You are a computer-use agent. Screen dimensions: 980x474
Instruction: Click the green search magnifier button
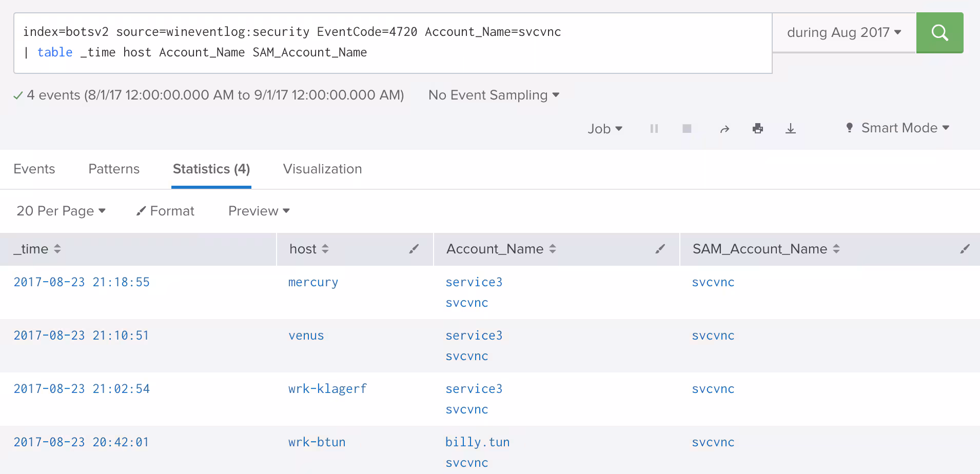939,33
